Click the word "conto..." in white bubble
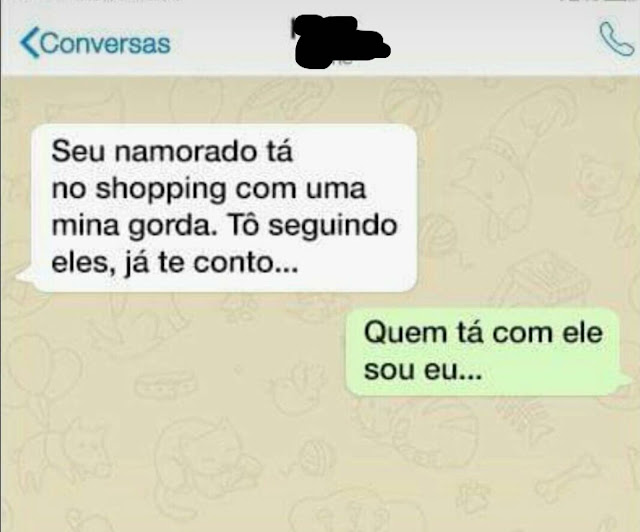Image resolution: width=640 pixels, height=532 pixels. click(x=246, y=264)
